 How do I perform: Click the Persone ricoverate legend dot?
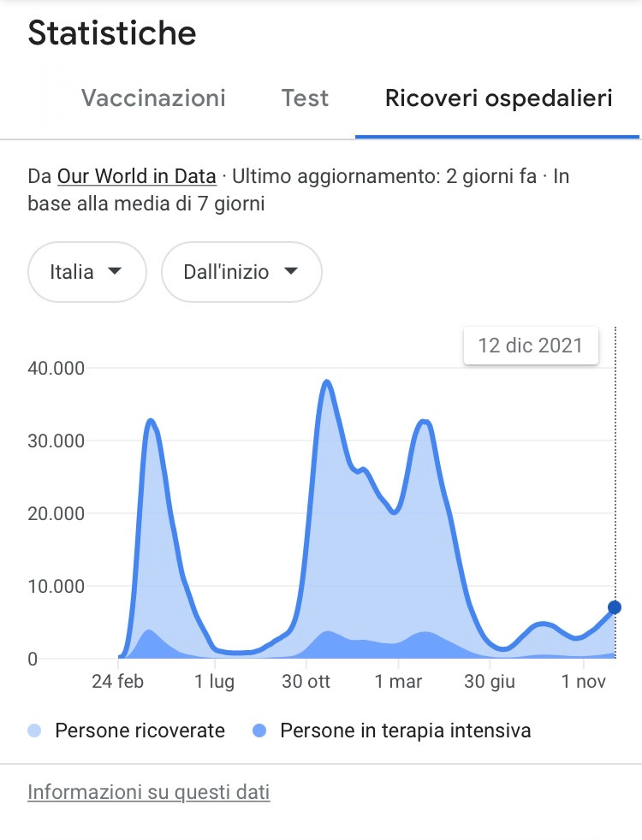point(34,731)
